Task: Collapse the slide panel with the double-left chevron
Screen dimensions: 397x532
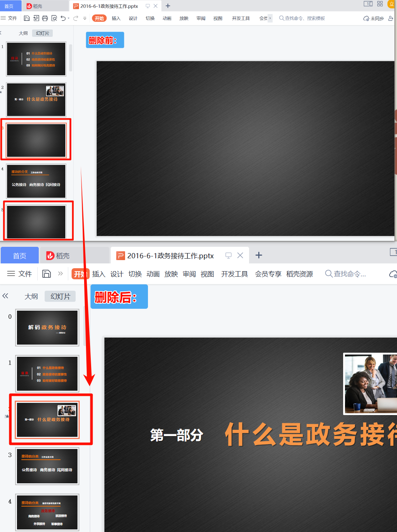Action: coord(5,296)
